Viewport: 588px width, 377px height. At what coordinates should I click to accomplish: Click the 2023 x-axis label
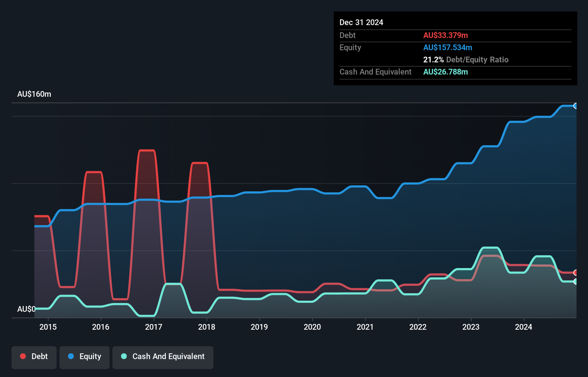pyautogui.click(x=471, y=327)
